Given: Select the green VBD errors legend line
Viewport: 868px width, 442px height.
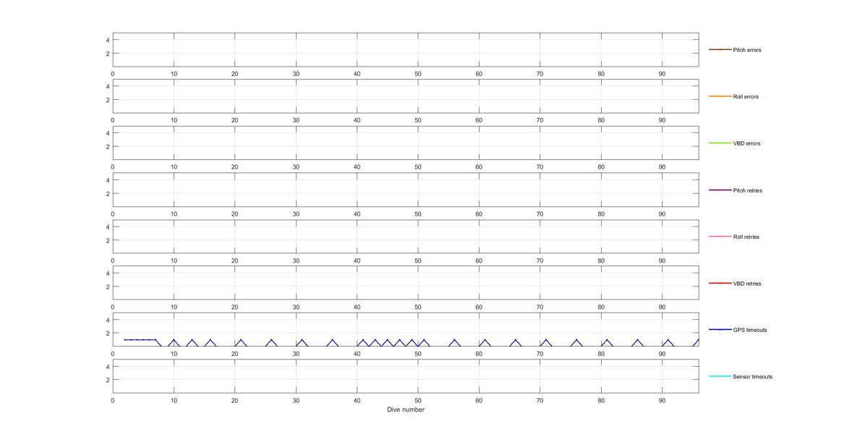Looking at the screenshot, I should coord(720,143).
